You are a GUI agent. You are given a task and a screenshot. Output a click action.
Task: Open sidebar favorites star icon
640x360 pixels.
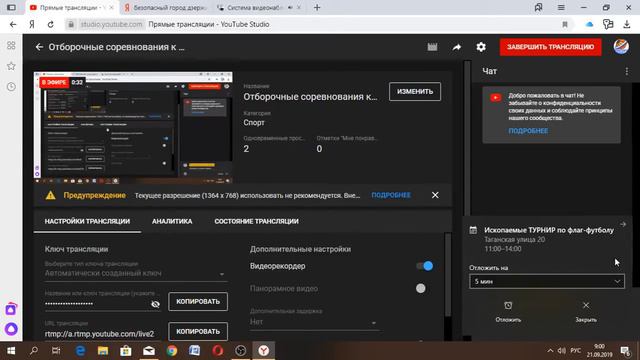pyautogui.click(x=11, y=66)
